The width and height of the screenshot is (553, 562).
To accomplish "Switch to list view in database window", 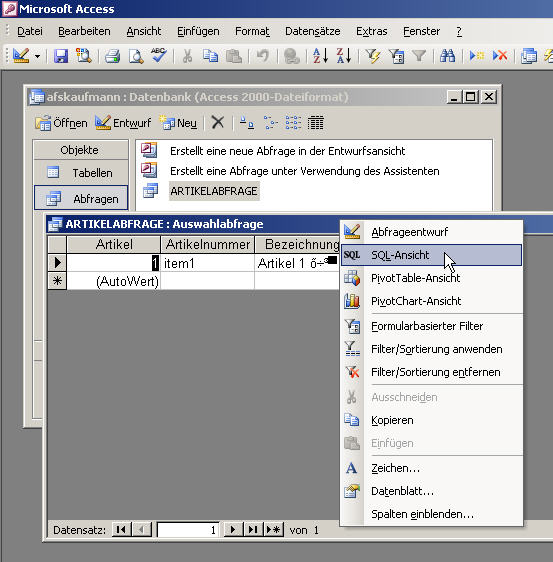I will (x=293, y=123).
